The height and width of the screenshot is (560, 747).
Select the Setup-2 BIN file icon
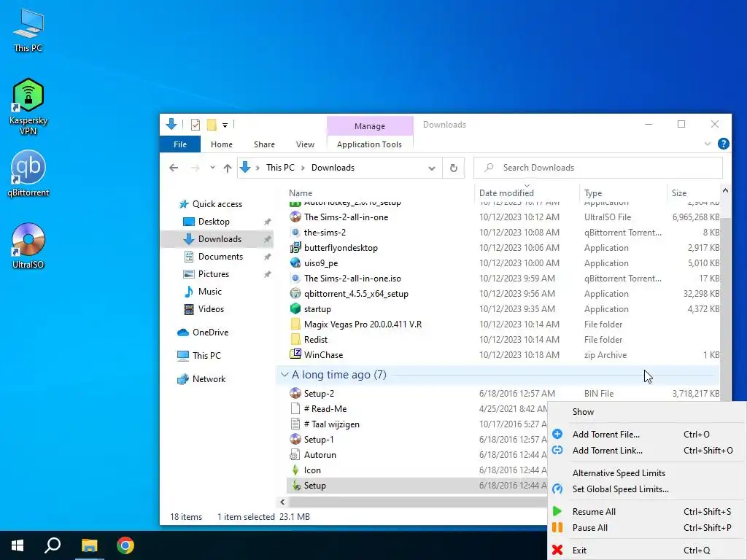pyautogui.click(x=295, y=393)
